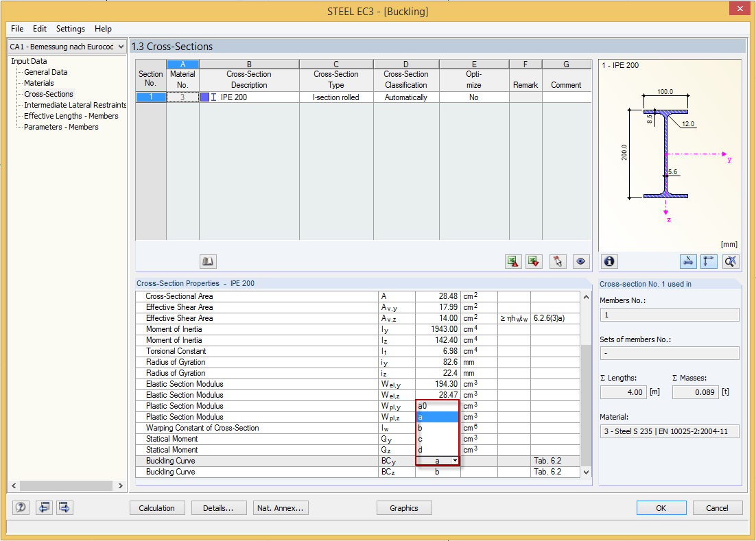
Task: Go to previous input window icon
Action: point(44,507)
